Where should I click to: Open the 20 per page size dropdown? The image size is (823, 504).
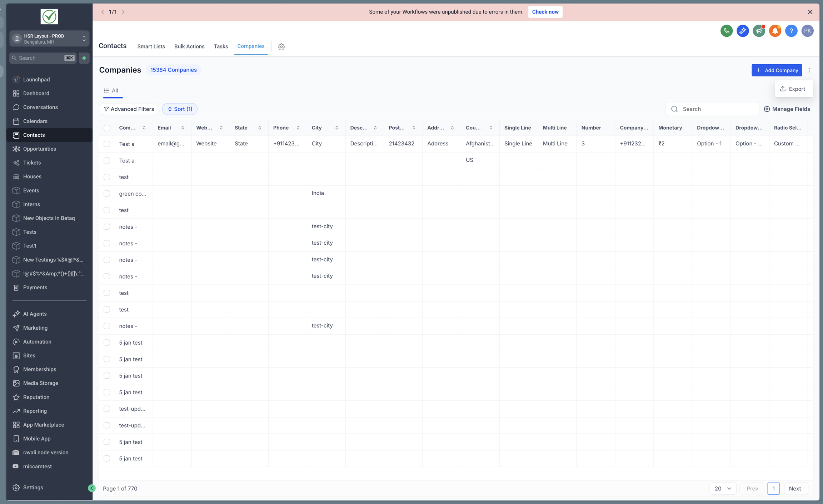point(723,488)
